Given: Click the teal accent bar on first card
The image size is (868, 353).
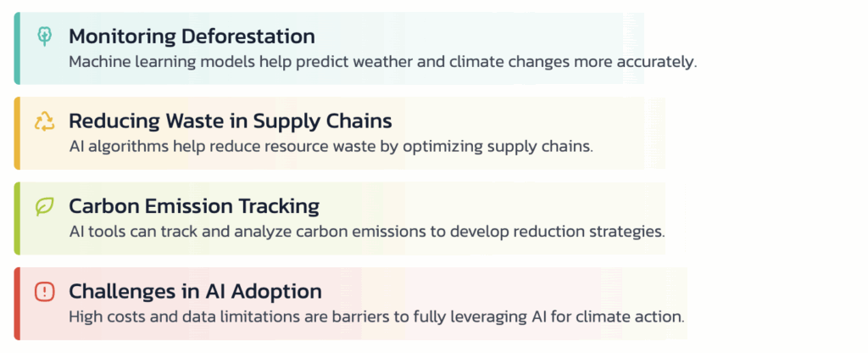Looking at the screenshot, I should click(17, 48).
